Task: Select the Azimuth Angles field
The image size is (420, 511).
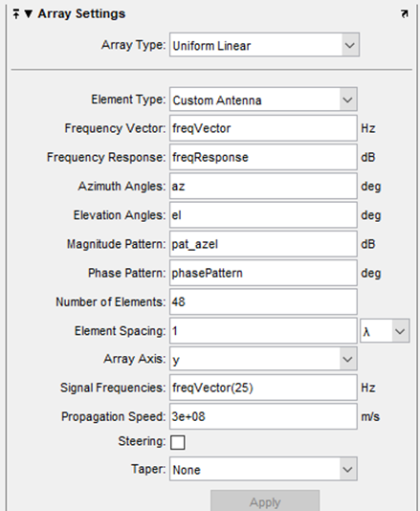Action: [x=263, y=186]
